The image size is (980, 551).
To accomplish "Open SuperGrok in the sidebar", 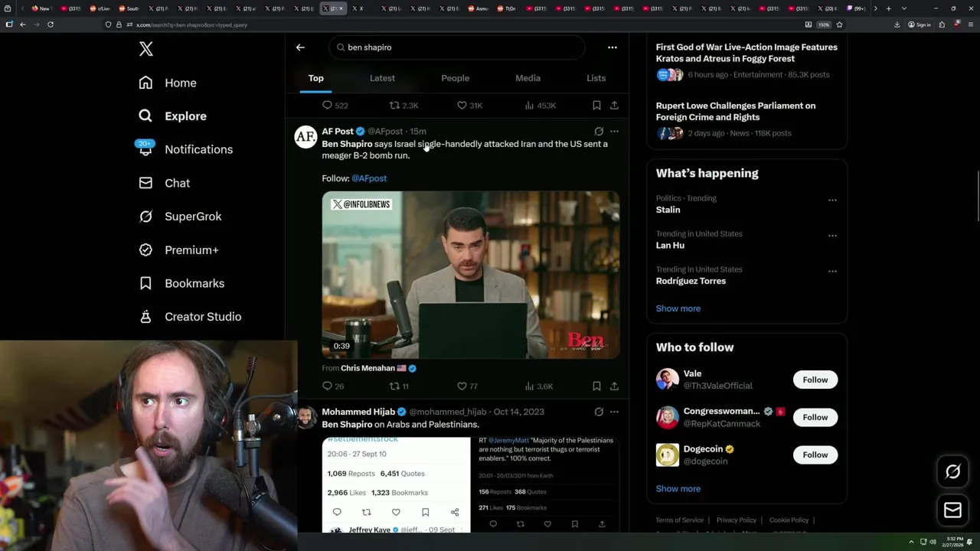I will click(x=180, y=217).
